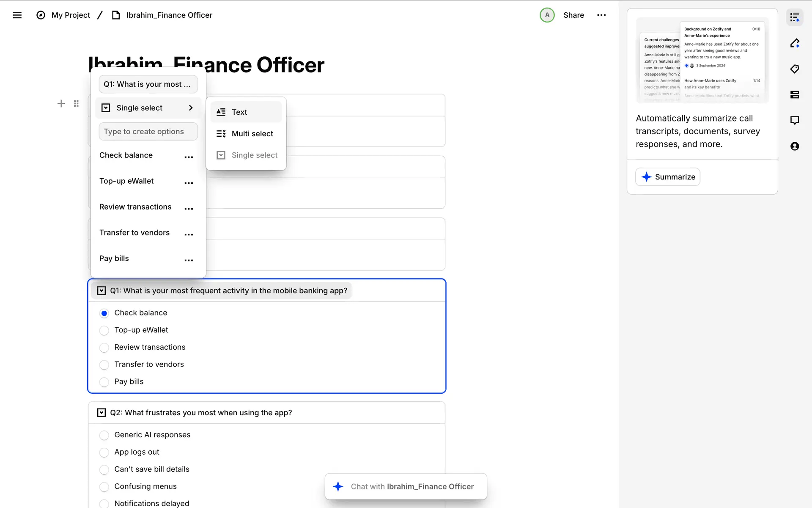
Task: Open the three-dot menu beside Share
Action: 601,15
